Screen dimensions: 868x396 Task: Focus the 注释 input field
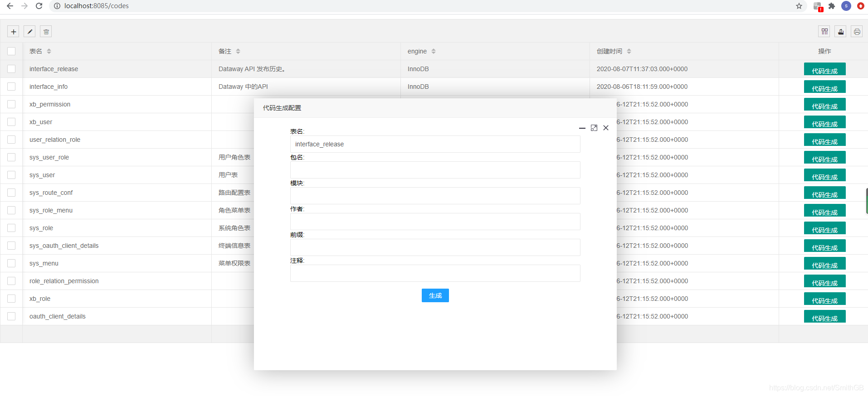[x=435, y=273]
